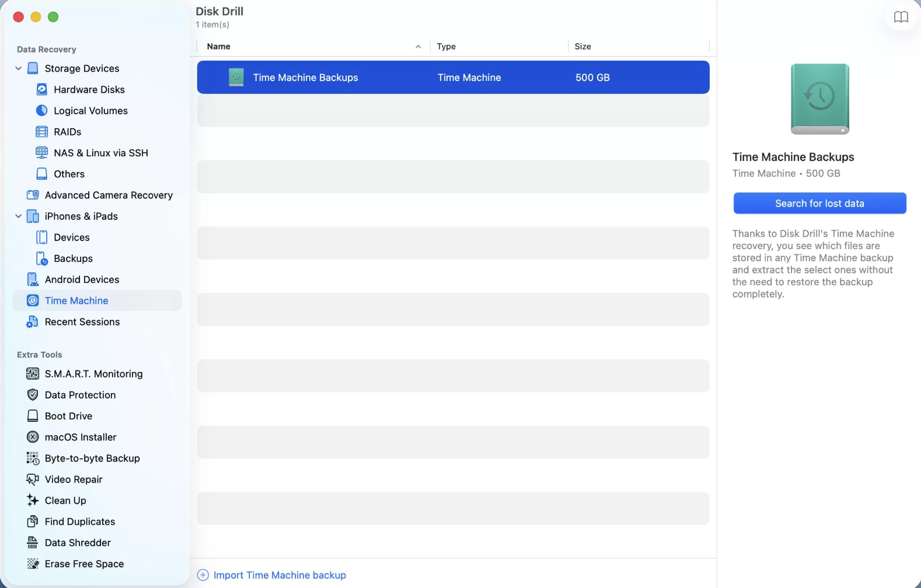This screenshot has height=588, width=921.
Task: Open the Recent Sessions icon
Action: [33, 322]
